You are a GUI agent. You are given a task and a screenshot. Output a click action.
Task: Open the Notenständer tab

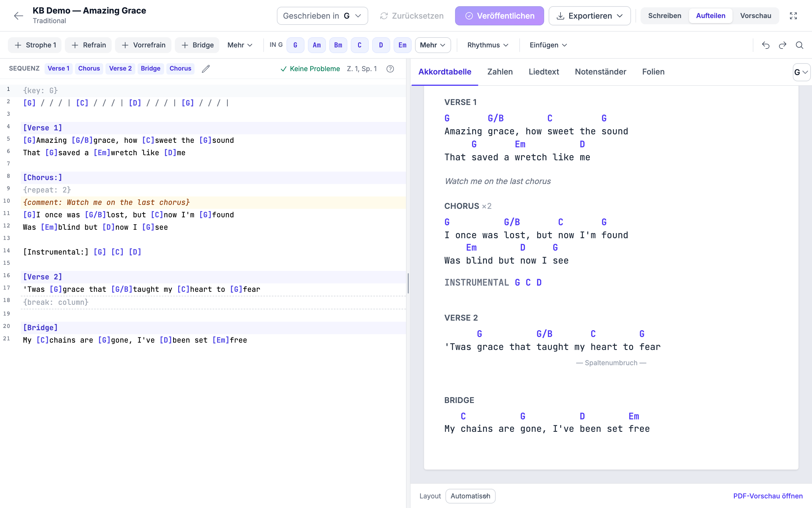pos(600,72)
